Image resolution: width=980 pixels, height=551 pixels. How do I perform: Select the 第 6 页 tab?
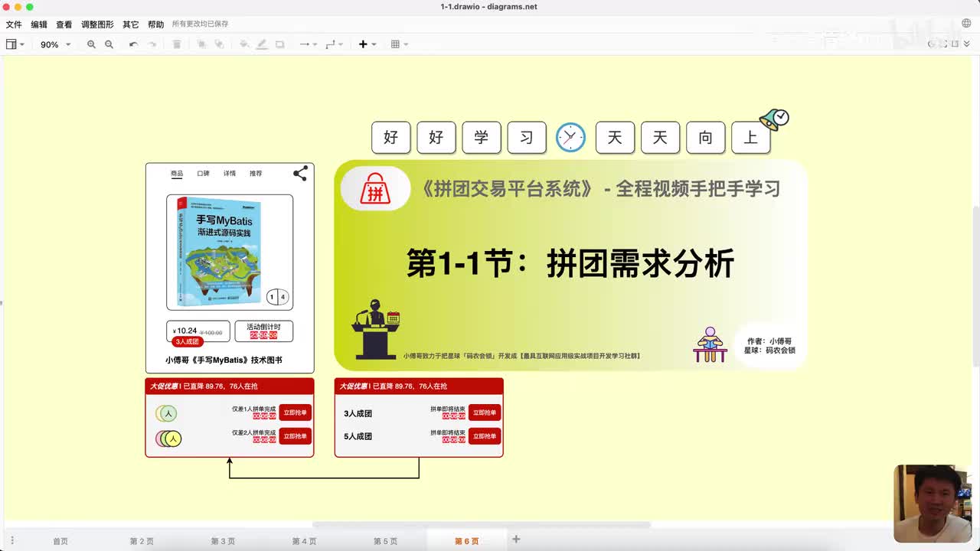point(466,541)
